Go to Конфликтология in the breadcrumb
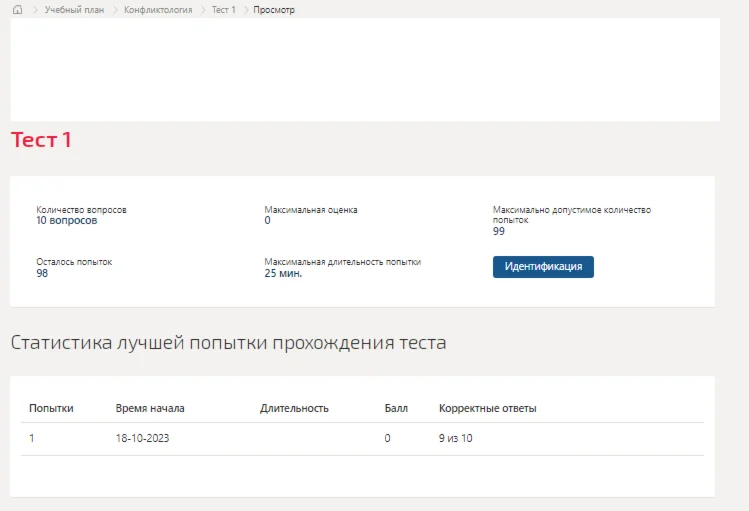 click(x=158, y=9)
